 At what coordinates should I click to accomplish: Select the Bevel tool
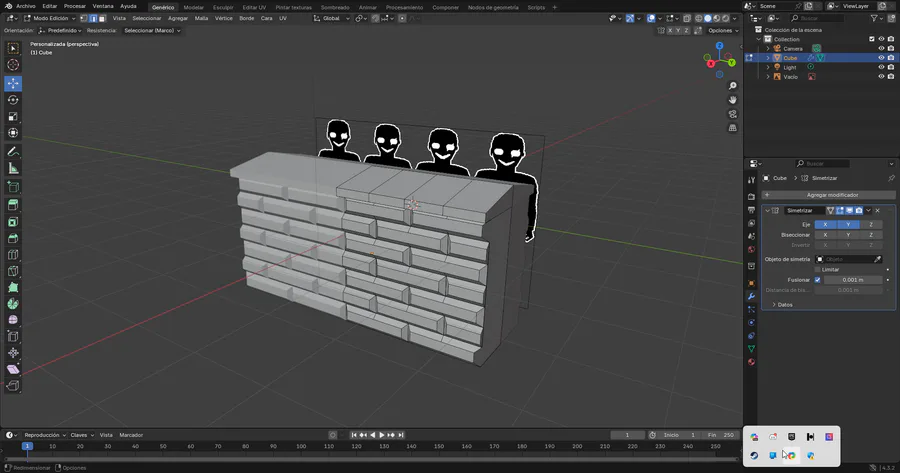pos(13,238)
